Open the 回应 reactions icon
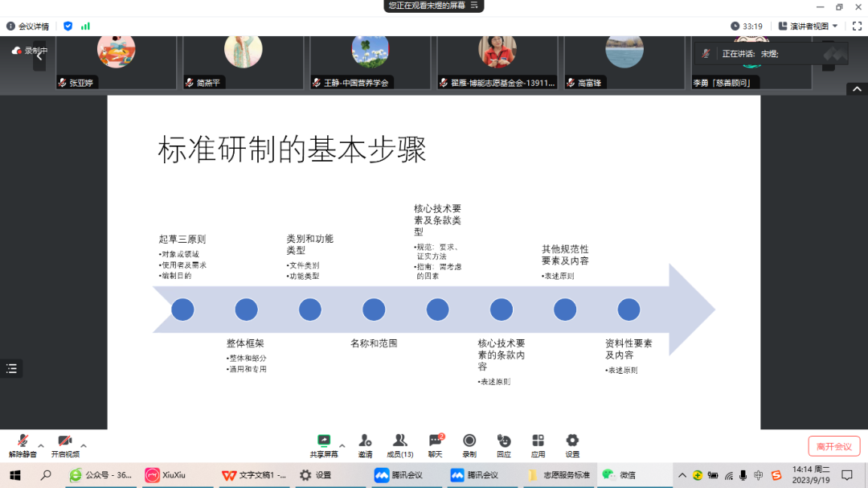This screenshot has height=488, width=868. [x=504, y=441]
